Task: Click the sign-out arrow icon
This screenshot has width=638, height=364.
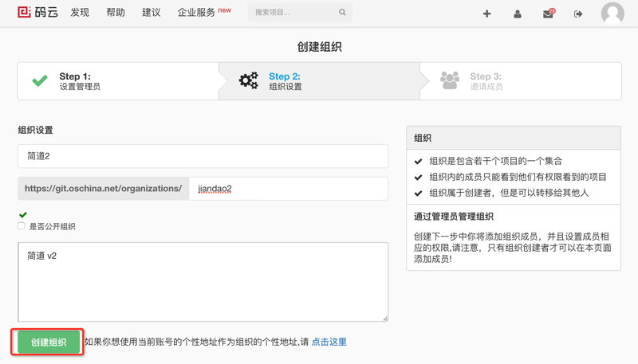Action: click(578, 14)
